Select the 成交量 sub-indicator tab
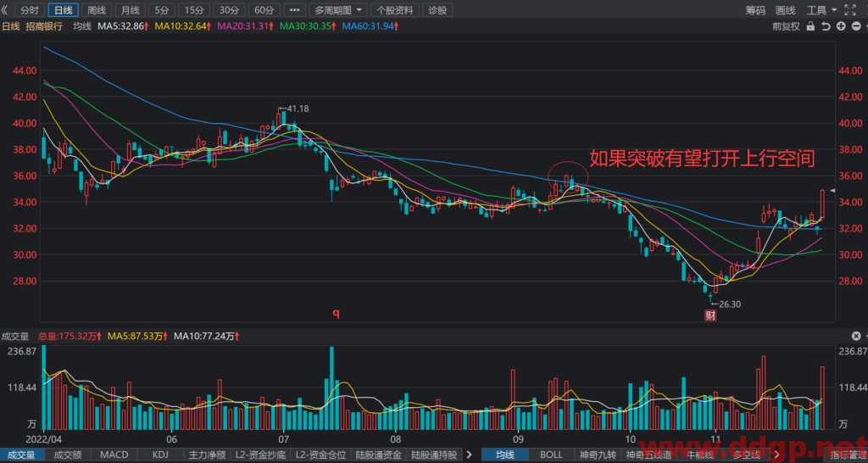 pyautogui.click(x=21, y=455)
